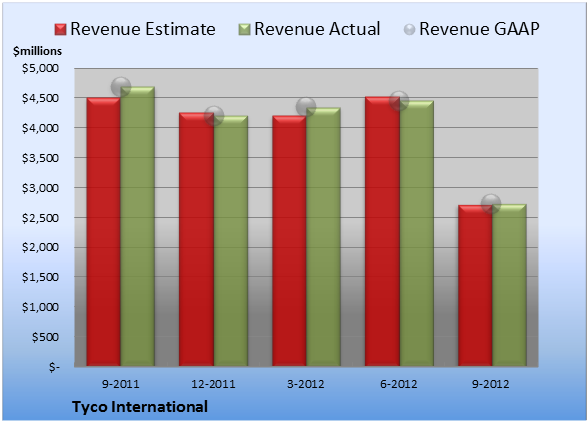Select the green actual bar for 9-2011
Image resolution: width=588 pixels, height=422 pixels.
(137, 226)
